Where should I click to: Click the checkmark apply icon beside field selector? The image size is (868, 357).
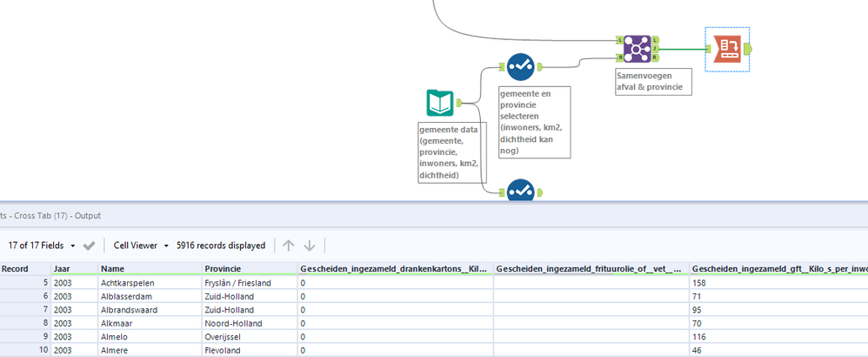point(89,245)
